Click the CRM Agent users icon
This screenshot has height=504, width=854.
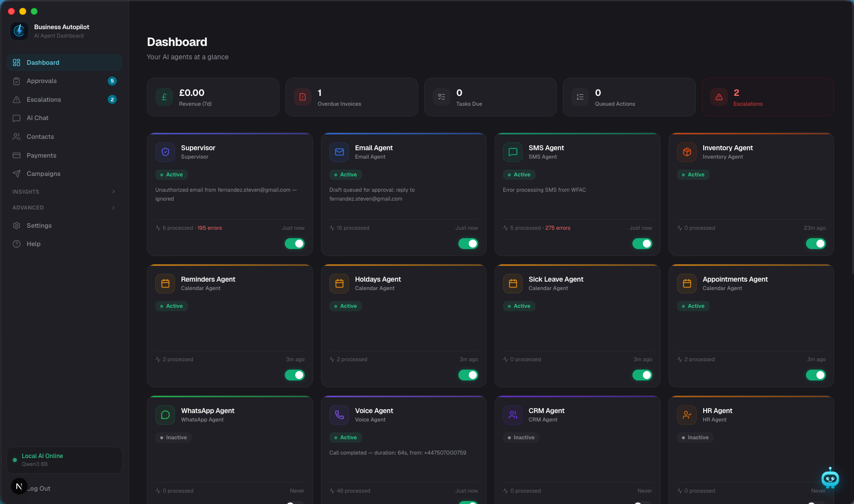coord(513,415)
